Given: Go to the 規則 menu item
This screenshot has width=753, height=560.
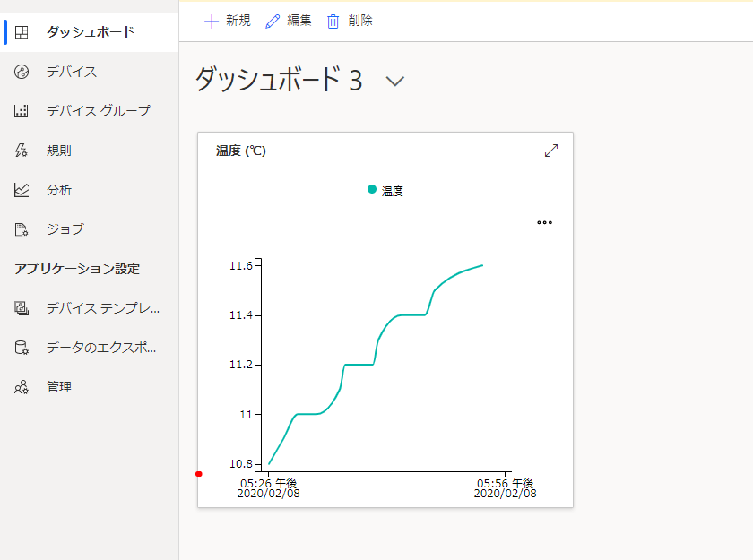Looking at the screenshot, I should pos(59,151).
